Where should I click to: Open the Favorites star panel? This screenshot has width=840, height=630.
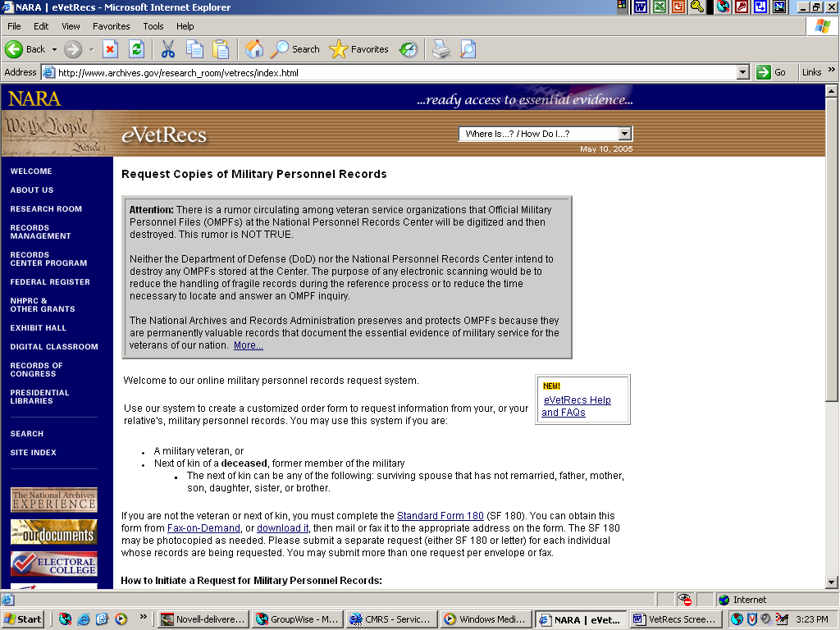tap(358, 49)
